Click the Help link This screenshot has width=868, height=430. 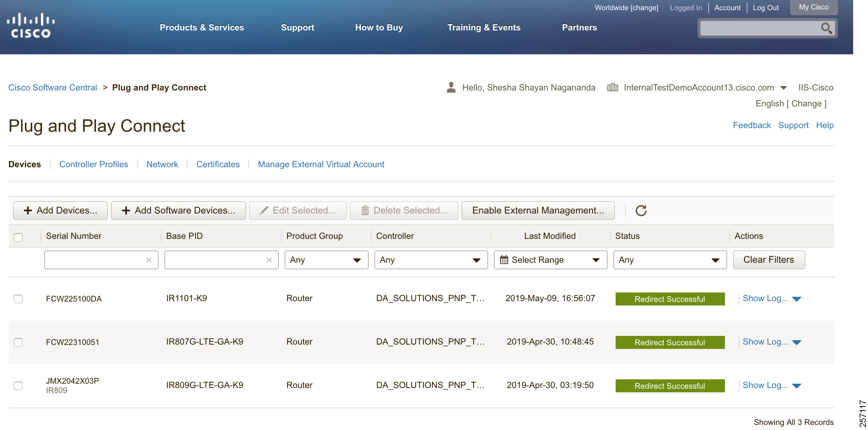(x=825, y=125)
